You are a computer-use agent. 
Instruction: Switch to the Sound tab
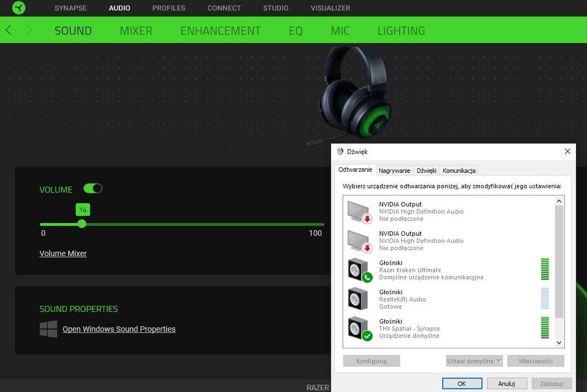click(73, 31)
